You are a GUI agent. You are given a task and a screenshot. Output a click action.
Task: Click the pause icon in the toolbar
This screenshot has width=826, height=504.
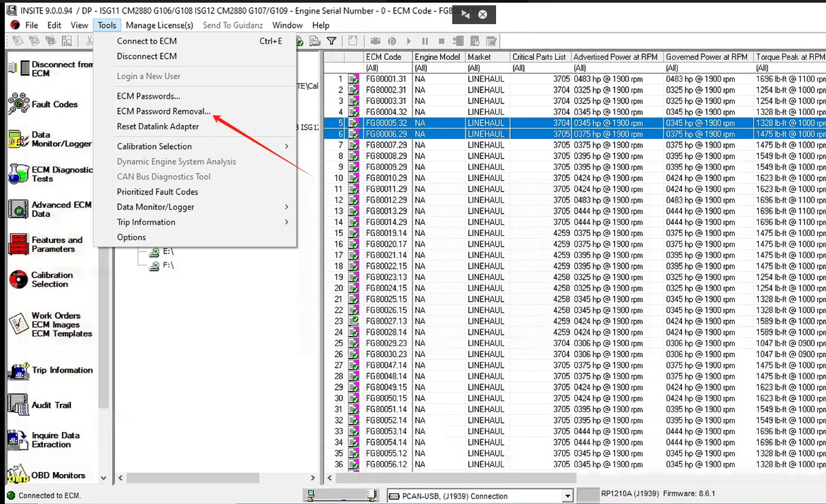tap(425, 41)
